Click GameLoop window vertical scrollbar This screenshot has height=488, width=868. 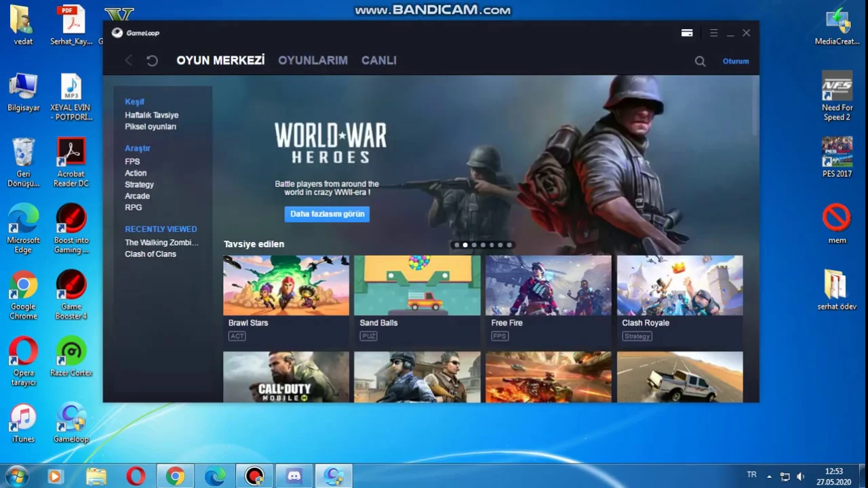[755, 105]
